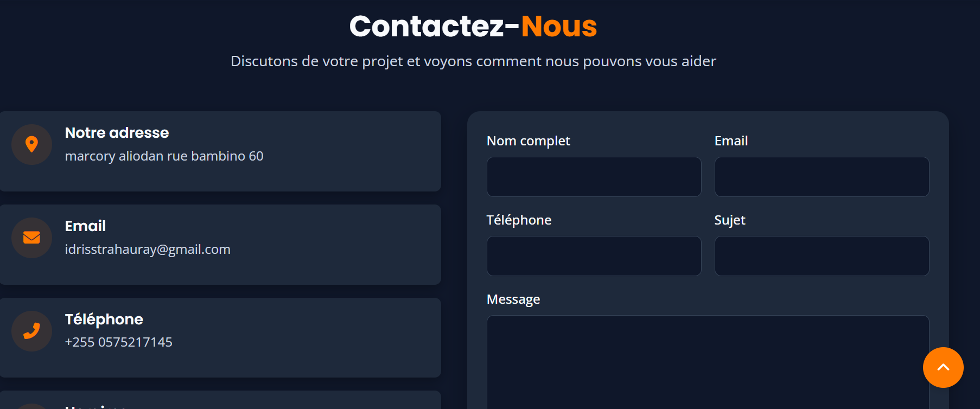Click the bold Email title in the contact card
The image size is (980, 409).
coord(85,226)
